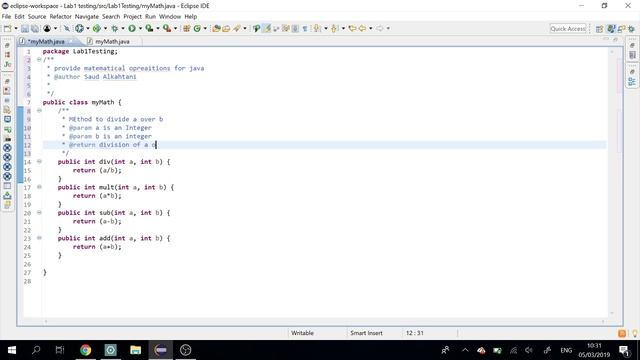Open the New file dropdown arrow
Image resolution: width=640 pixels, height=360 pixels.
pos(16,28)
